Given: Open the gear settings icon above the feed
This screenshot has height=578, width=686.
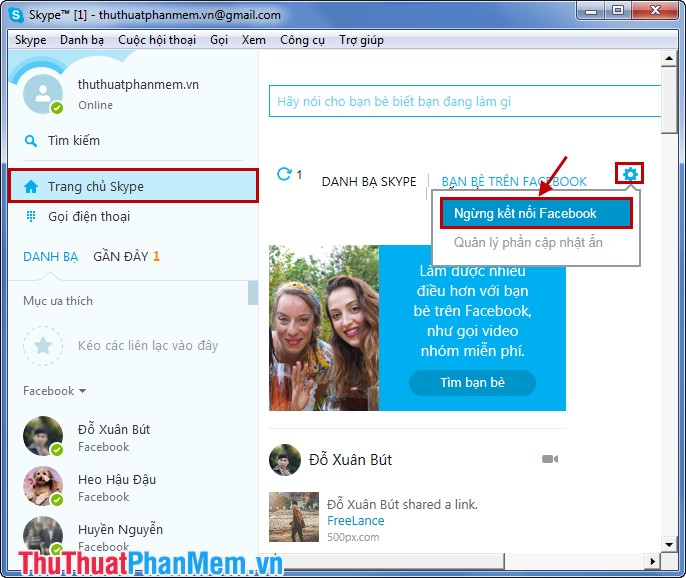Looking at the screenshot, I should coord(630,174).
